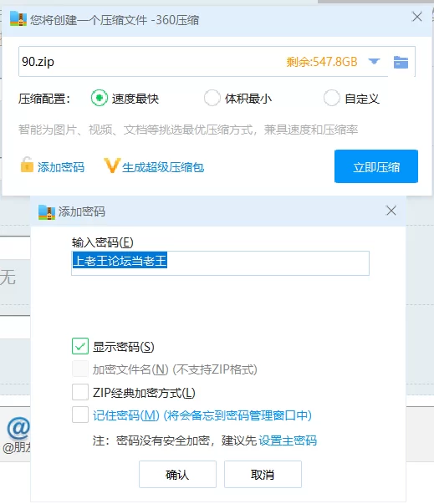This screenshot has height=504, width=434.
Task: Click the golden V super-archive icon
Action: coord(112,165)
